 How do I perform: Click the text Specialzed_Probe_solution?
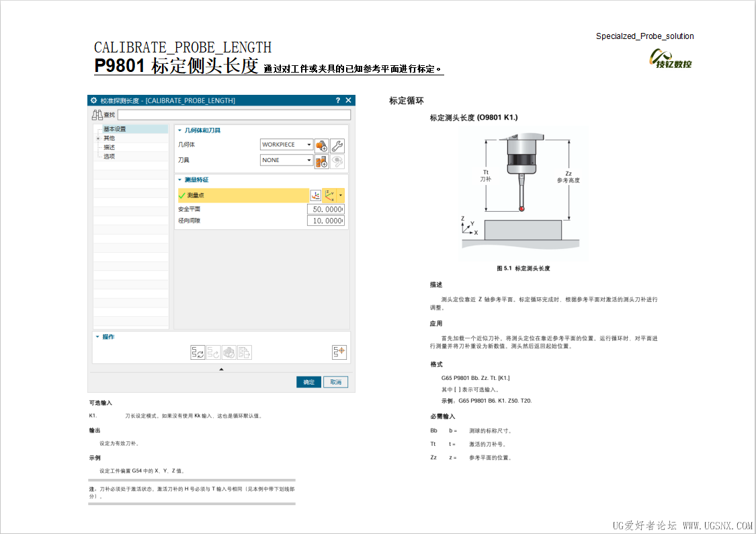tap(644, 36)
